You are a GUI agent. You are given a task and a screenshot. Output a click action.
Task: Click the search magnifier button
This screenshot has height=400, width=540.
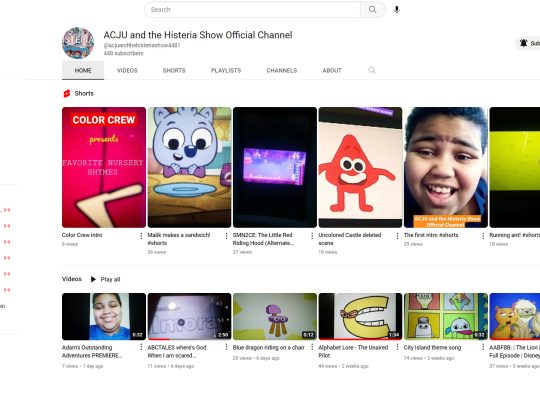coord(373,10)
